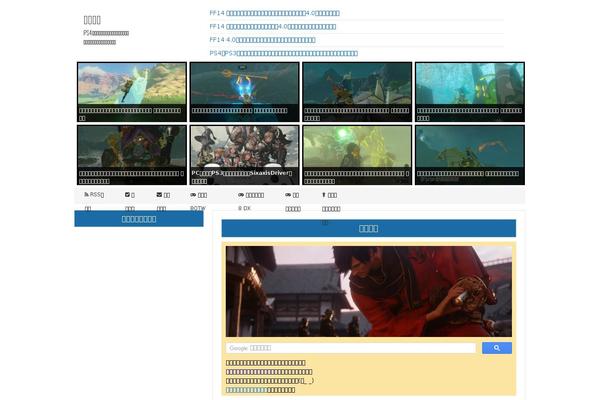Open the glowing blue trident thumbnail
The width and height of the screenshot is (600, 400).
[245, 92]
